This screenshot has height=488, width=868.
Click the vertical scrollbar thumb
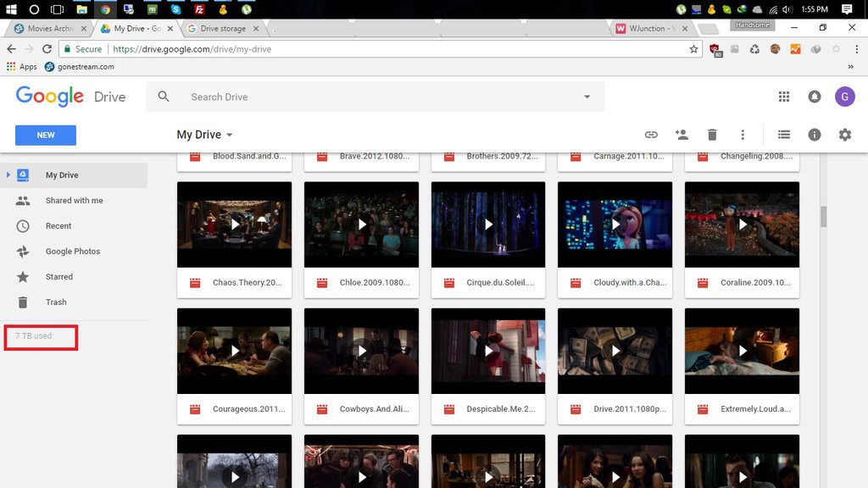coord(824,216)
